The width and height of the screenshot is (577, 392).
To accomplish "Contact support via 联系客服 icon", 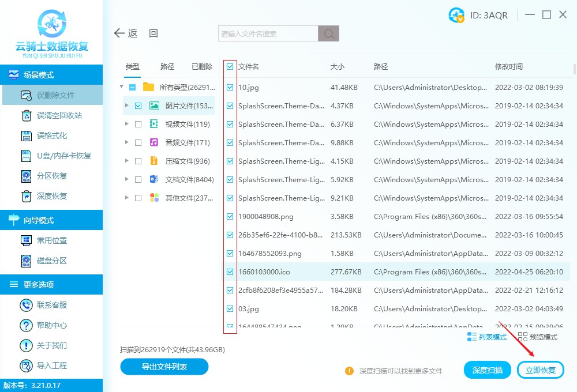I will [x=26, y=305].
